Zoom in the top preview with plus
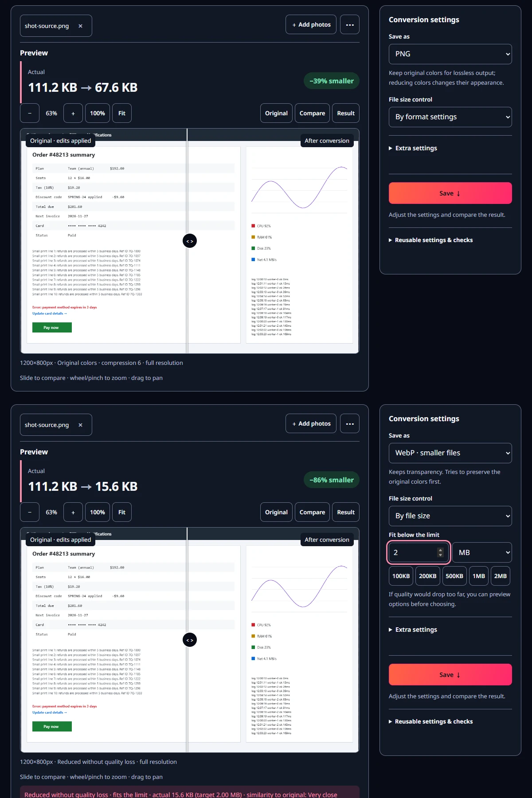The image size is (532, 798). [x=73, y=113]
